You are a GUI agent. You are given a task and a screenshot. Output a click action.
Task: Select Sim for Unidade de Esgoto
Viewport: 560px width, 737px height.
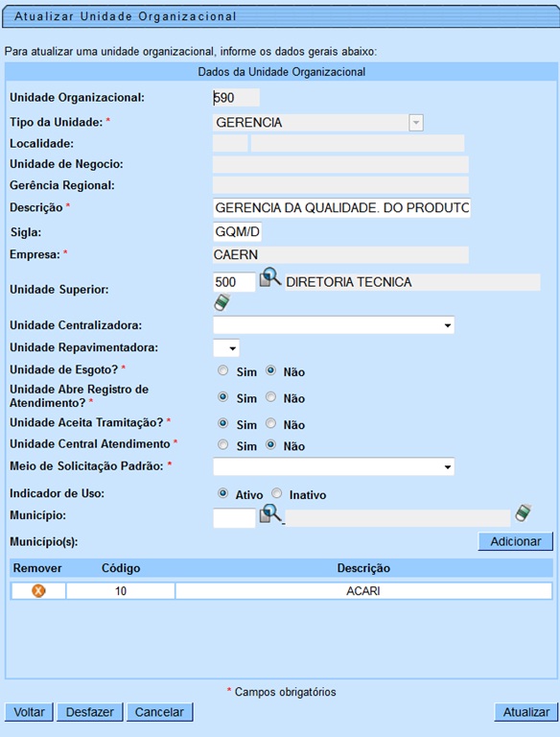point(222,370)
